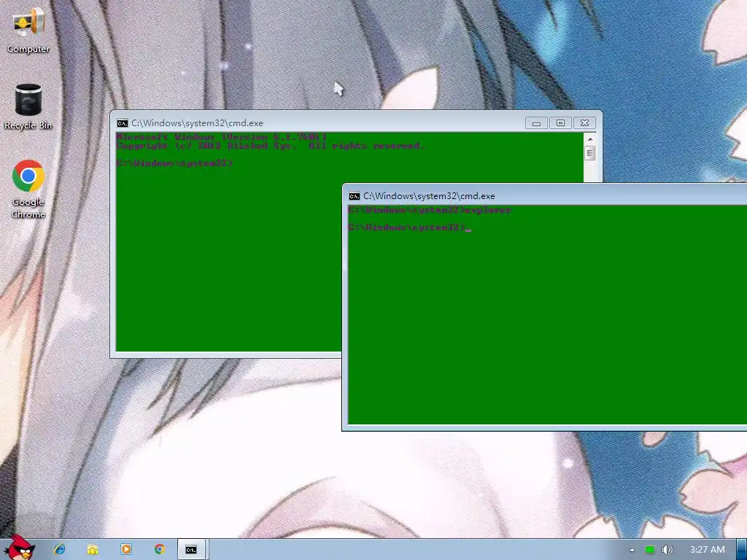Open the Computer desktop icon
Viewport: 747px width, 560px height.
point(28,29)
